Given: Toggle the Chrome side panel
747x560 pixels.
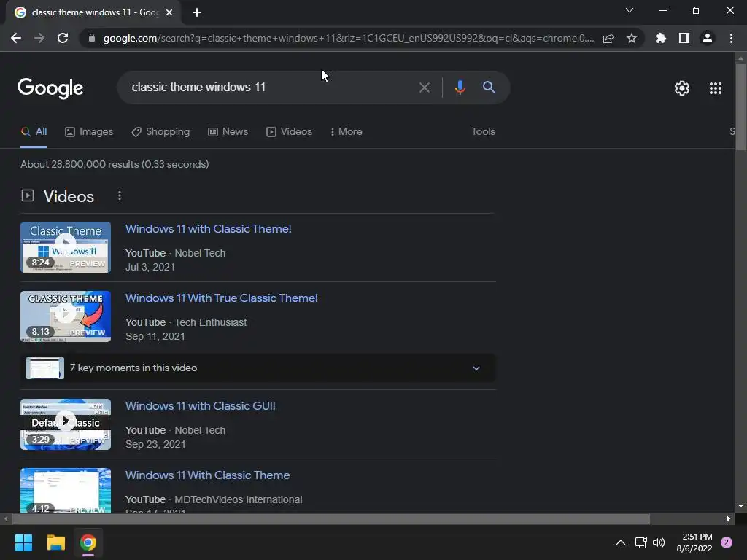Looking at the screenshot, I should tap(684, 38).
